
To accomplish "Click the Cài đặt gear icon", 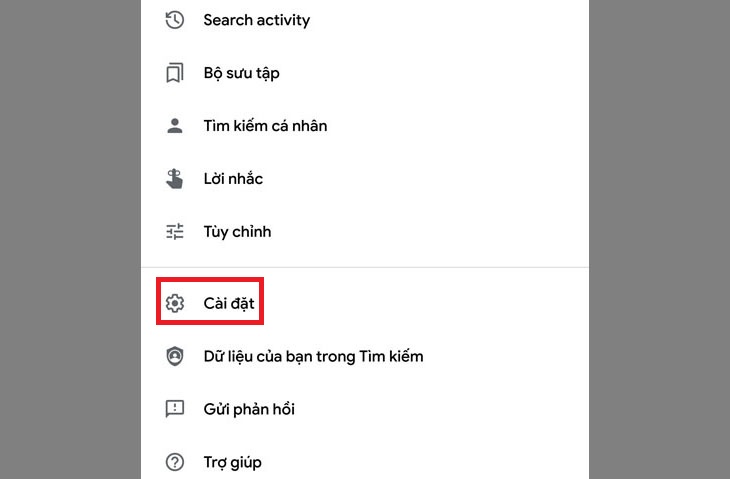I will (x=175, y=302).
